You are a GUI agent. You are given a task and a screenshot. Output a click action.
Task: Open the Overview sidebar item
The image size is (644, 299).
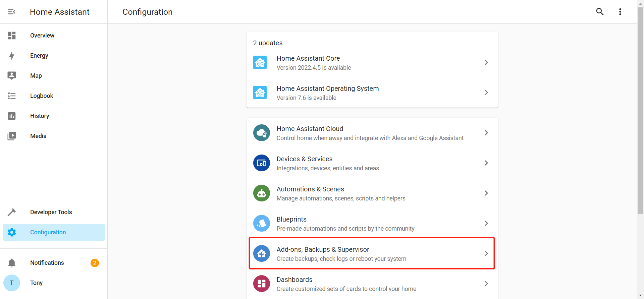tap(54, 36)
